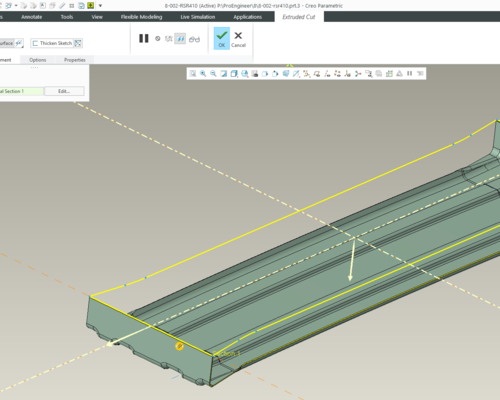Image resolution: width=500 pixels, height=400 pixels.
Task: Open the datum display filters dropdown
Action: [307, 74]
